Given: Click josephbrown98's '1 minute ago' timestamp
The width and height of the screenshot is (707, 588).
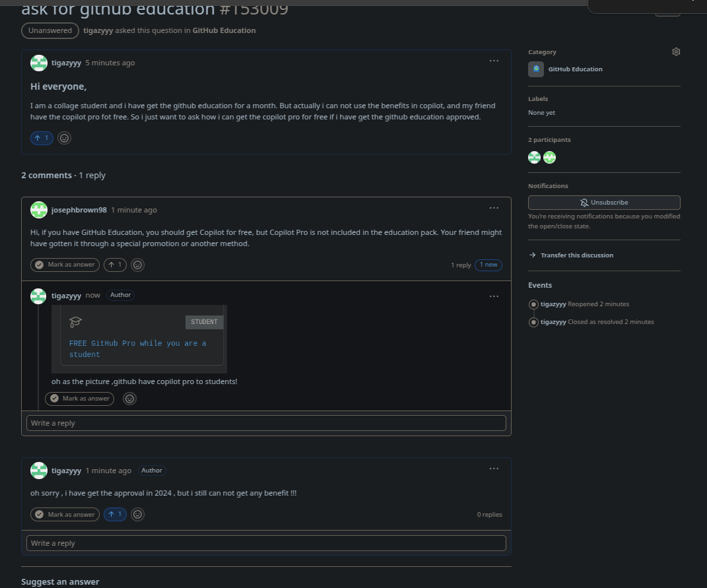Looking at the screenshot, I should (134, 210).
